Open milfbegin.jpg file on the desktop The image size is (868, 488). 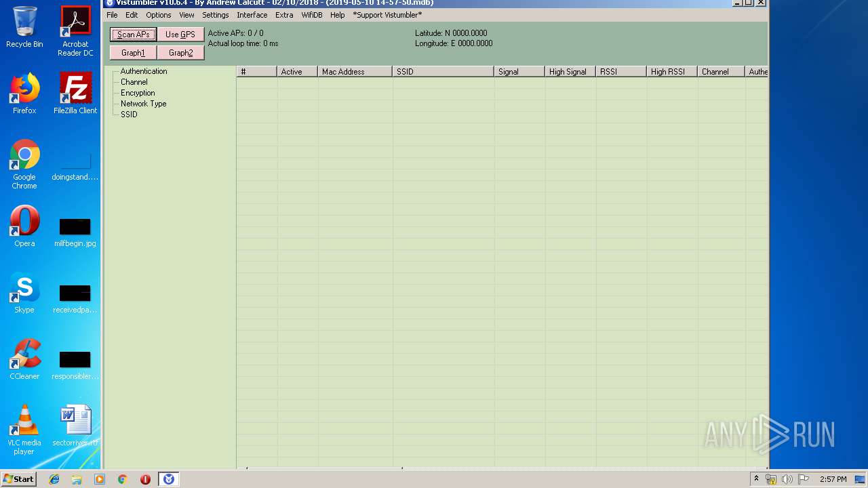[75, 233]
